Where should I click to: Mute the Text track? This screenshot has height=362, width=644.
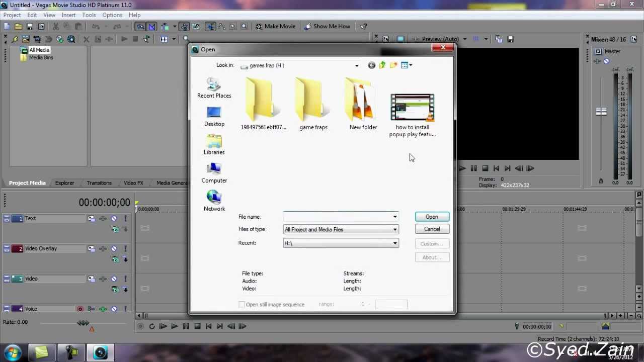[114, 219]
